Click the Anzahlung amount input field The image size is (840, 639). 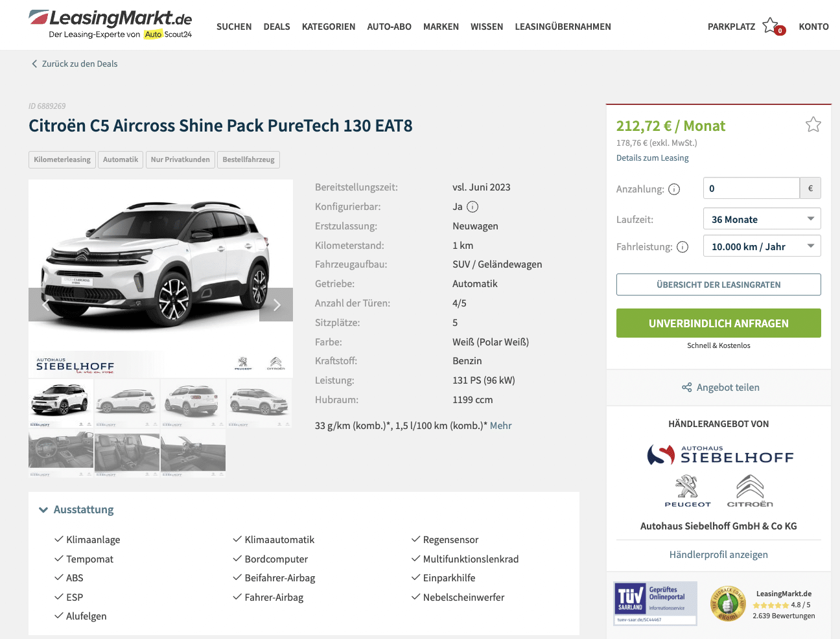[751, 188]
